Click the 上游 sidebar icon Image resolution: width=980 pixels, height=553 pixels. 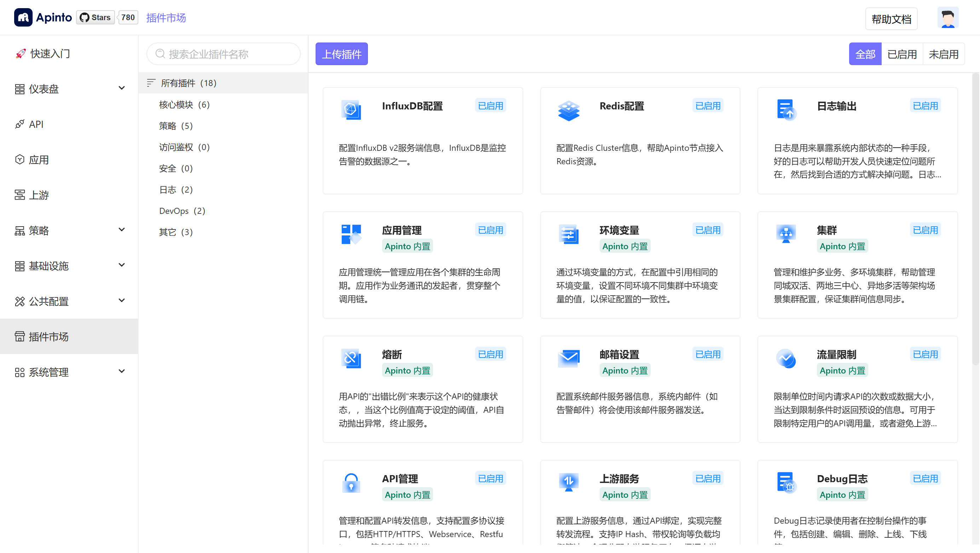(20, 195)
